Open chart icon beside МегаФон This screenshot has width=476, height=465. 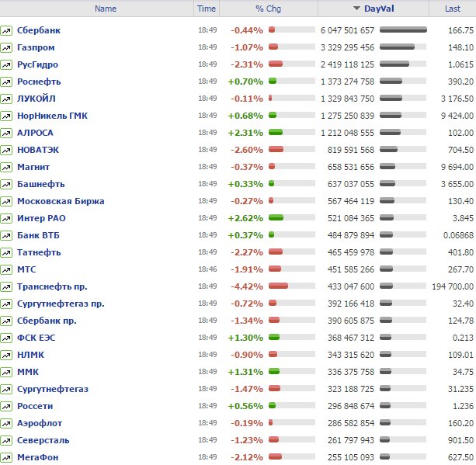coord(6,457)
